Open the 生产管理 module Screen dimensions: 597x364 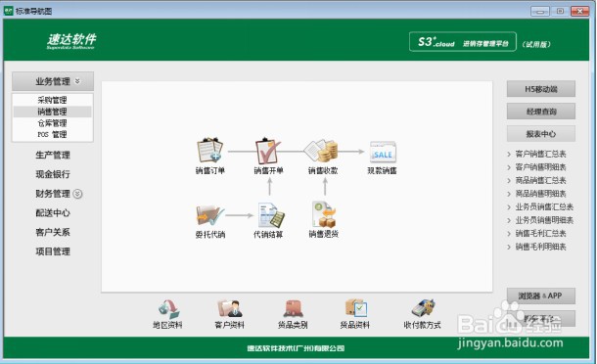coord(53,155)
